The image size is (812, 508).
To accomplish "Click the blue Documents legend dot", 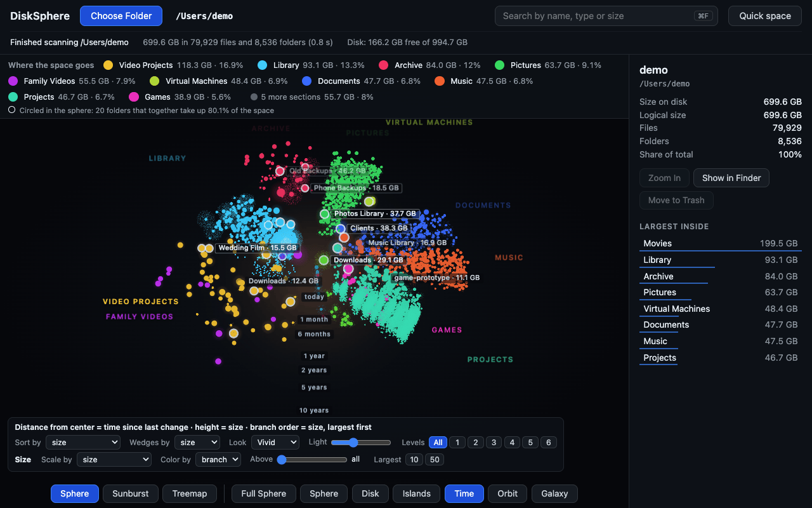I will (307, 81).
